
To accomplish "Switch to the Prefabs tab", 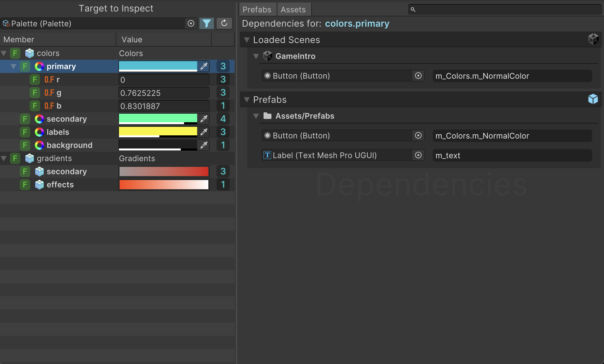I will (x=257, y=10).
